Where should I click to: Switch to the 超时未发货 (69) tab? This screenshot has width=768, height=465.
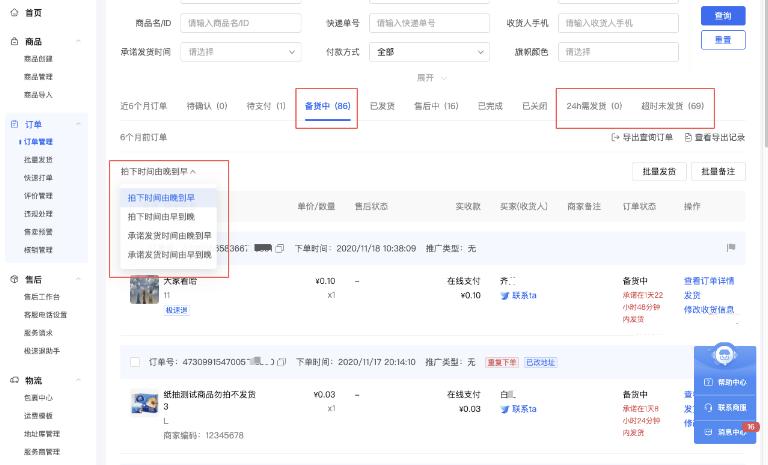[671, 106]
